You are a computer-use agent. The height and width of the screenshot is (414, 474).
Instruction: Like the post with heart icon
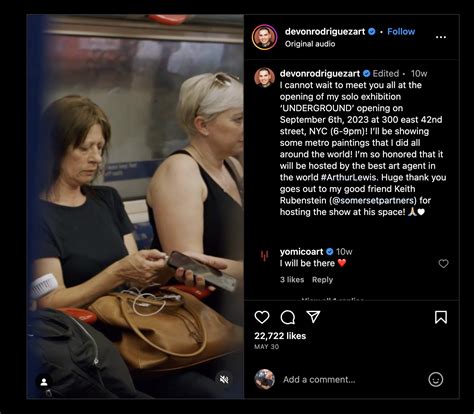(x=262, y=317)
